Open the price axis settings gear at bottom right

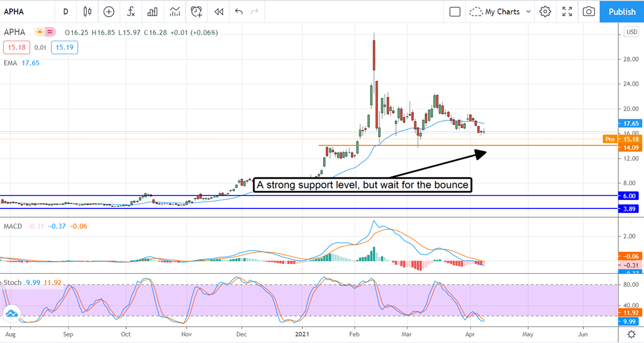[x=632, y=335]
